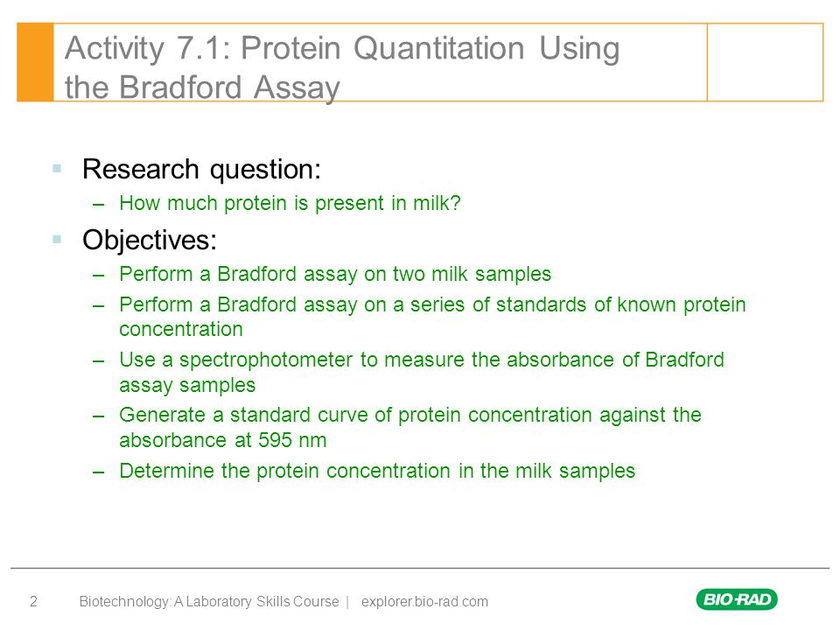Click the dash before 'How much protein'
Viewport: 840px width, 630px height.
click(x=98, y=204)
